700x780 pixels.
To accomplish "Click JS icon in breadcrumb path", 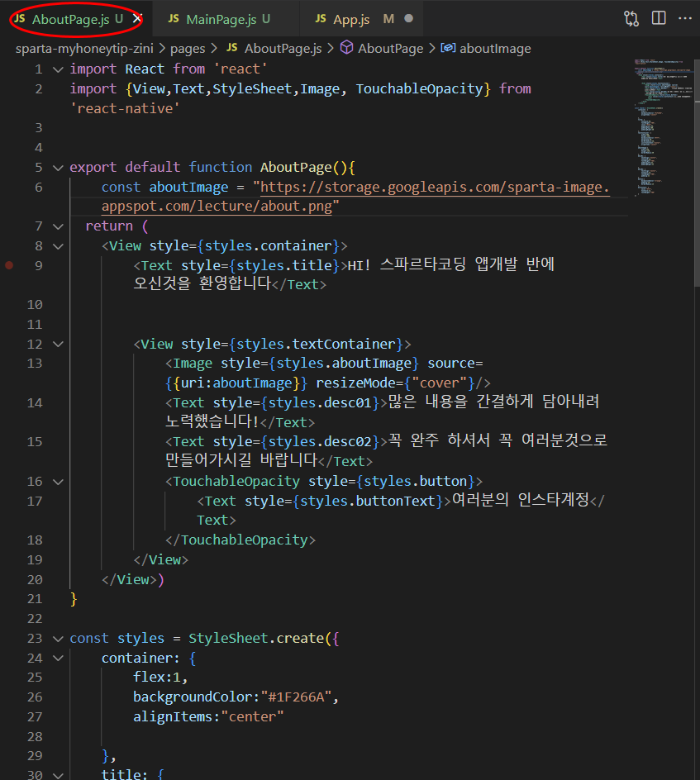I will coord(232,48).
